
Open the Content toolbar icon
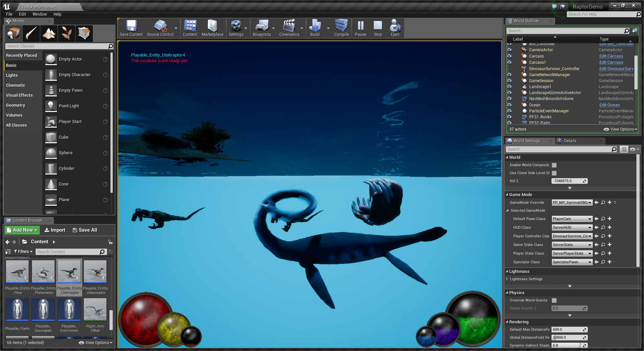190,28
